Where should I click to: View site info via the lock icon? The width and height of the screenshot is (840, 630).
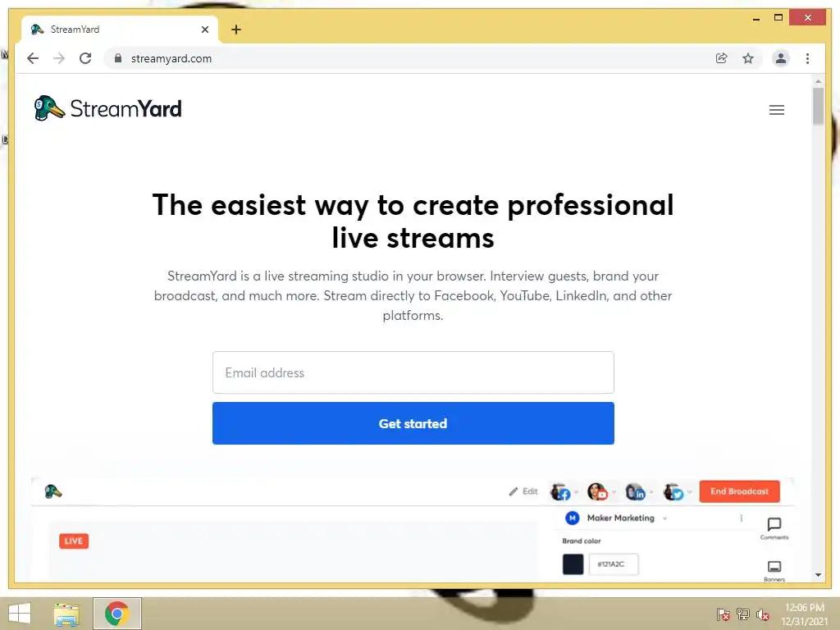(x=118, y=58)
